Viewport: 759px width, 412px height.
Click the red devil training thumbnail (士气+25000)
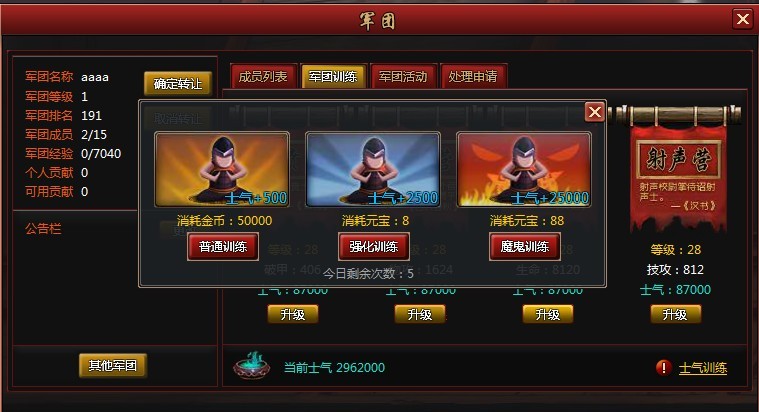click(524, 169)
